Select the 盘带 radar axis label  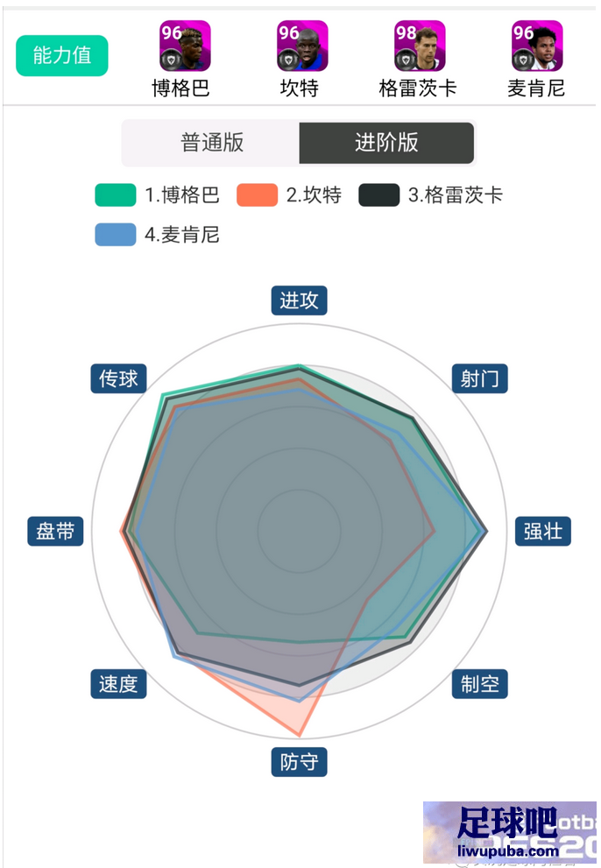[55, 532]
